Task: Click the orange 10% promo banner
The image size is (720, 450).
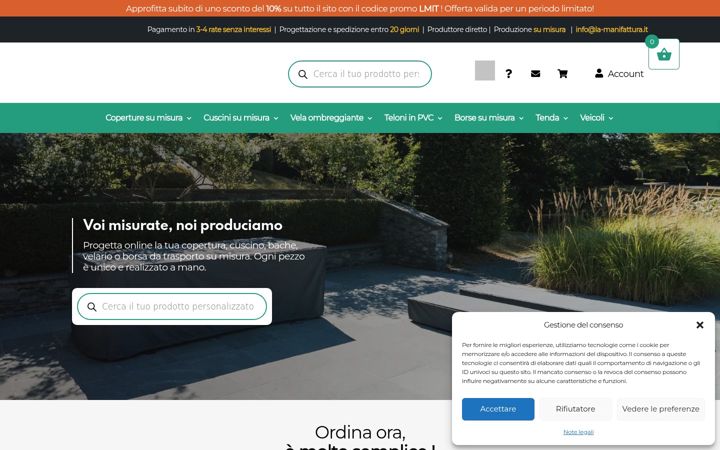Action: pos(360,8)
